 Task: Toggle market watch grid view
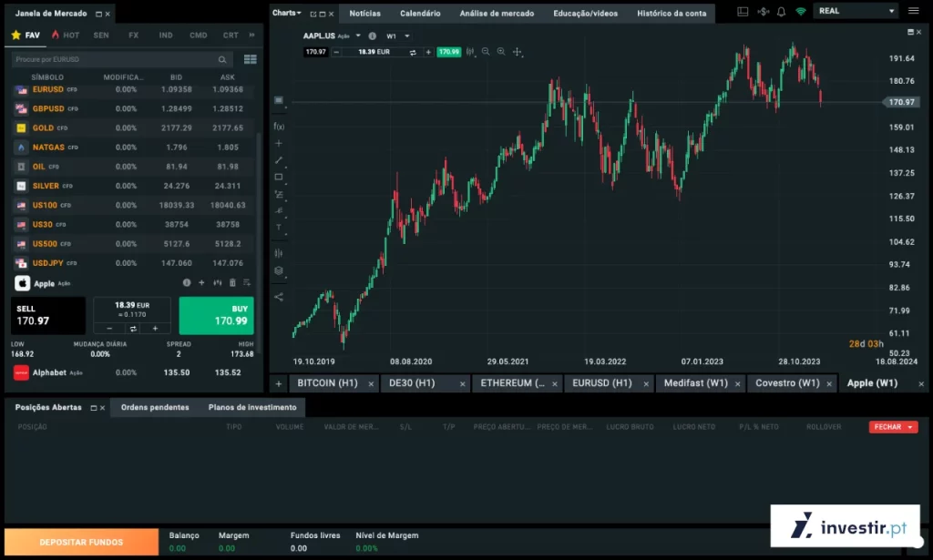250,59
